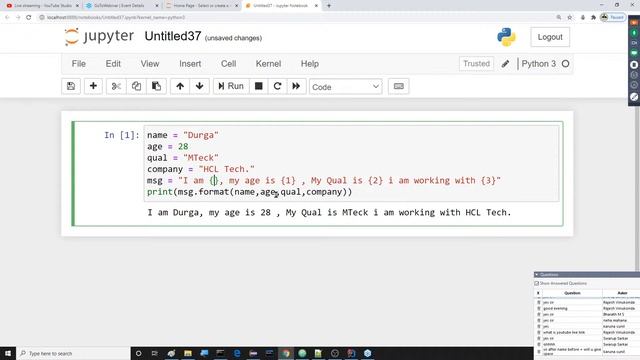Insert a new cell below with the plus icon

(x=93, y=86)
